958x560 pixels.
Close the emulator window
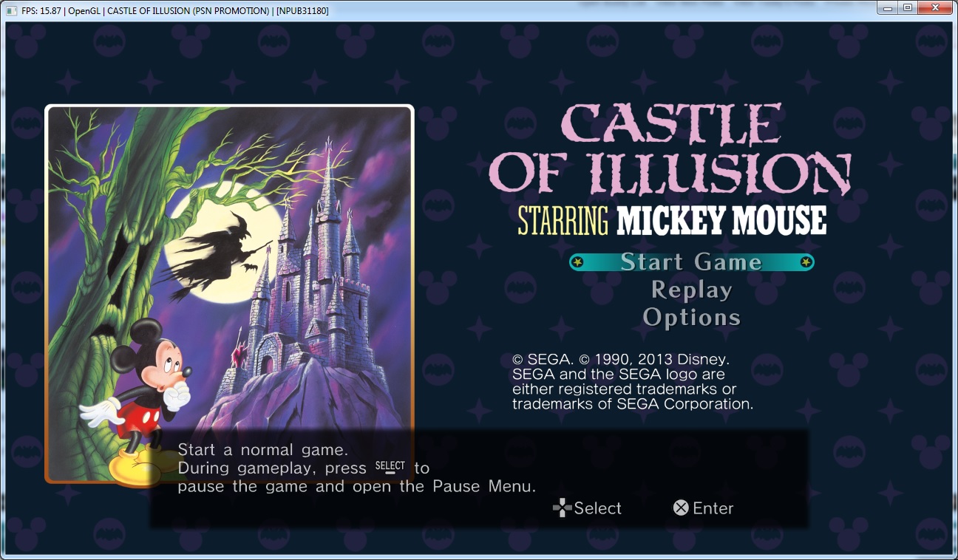936,8
